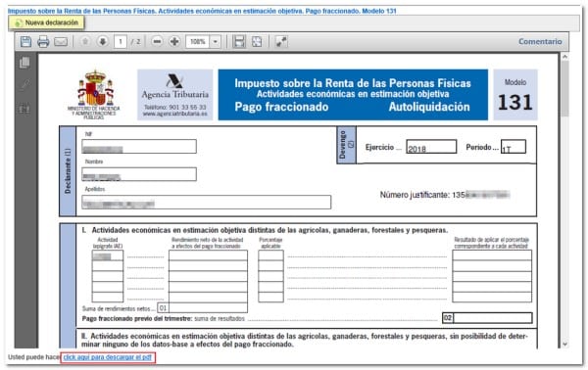Click the current page number field
Viewport: 588px width, 370px height.
point(121,41)
